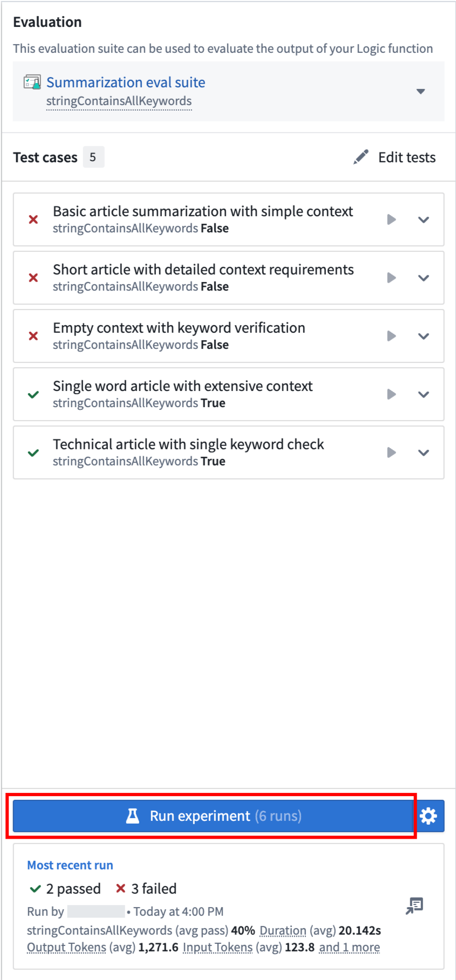This screenshot has width=456, height=980.
Task: Select 'Empty context with keyword verification' title
Action: point(179,328)
